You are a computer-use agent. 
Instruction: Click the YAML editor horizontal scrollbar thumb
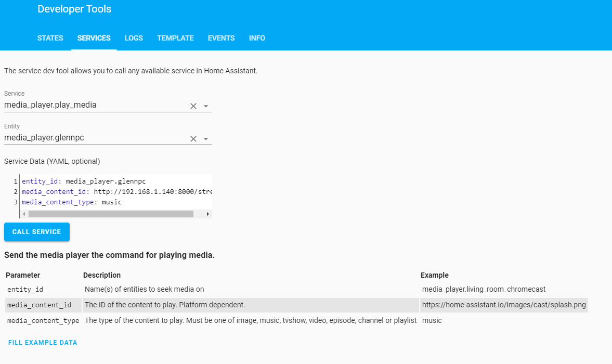(x=111, y=214)
